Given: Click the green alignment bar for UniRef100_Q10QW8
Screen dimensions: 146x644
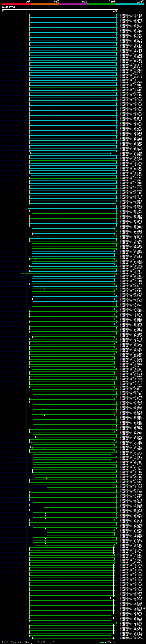Looking at the screenshot, I should point(73,87).
